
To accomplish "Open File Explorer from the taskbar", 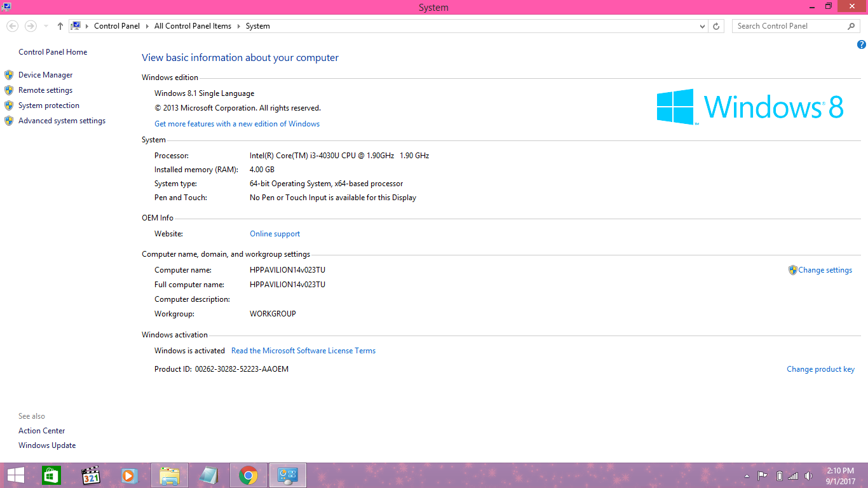I will (170, 475).
